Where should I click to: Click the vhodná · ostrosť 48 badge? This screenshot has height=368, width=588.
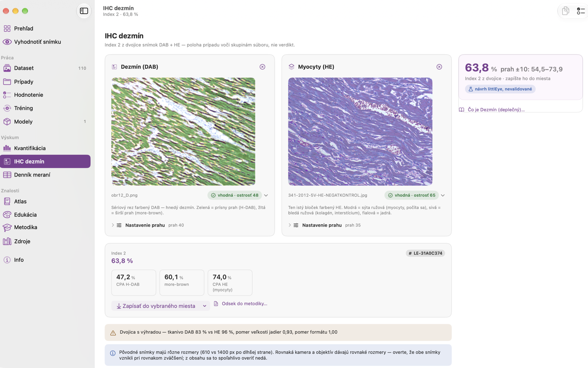(234, 195)
